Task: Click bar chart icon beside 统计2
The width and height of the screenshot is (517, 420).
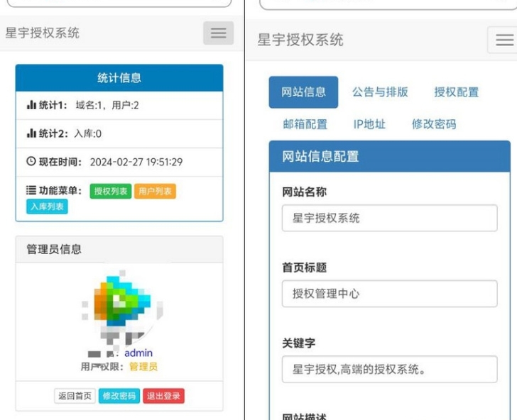Action: pyautogui.click(x=31, y=133)
